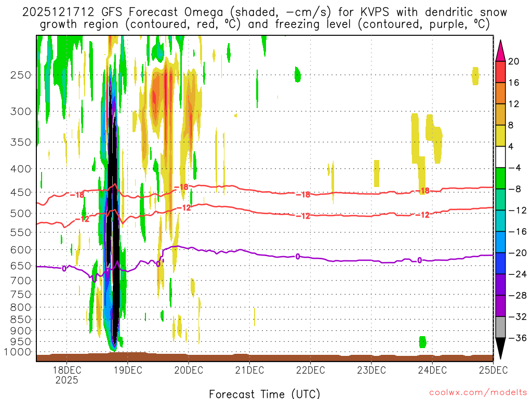Viewport: 532px width, 399px height.
Task: Click the colorbar value label 4
Action: pyautogui.click(x=511, y=147)
